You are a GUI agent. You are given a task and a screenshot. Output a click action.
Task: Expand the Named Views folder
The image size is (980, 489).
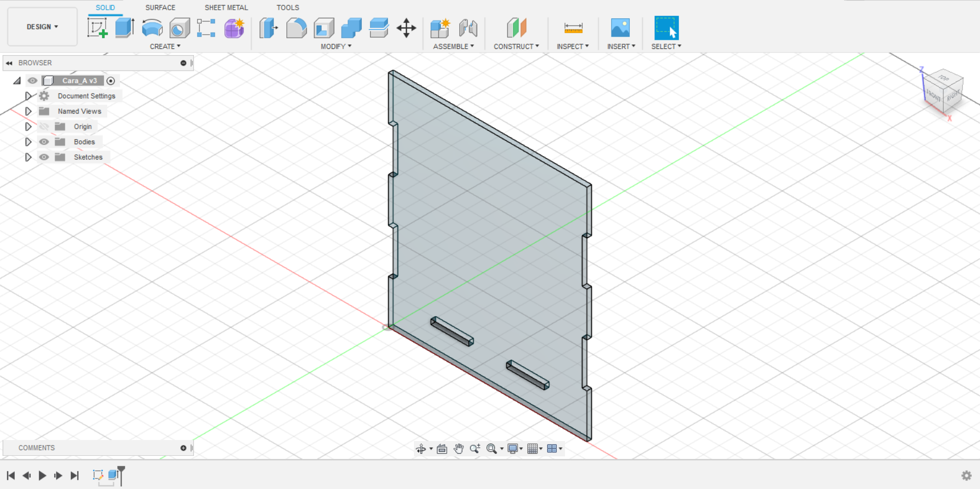click(29, 111)
